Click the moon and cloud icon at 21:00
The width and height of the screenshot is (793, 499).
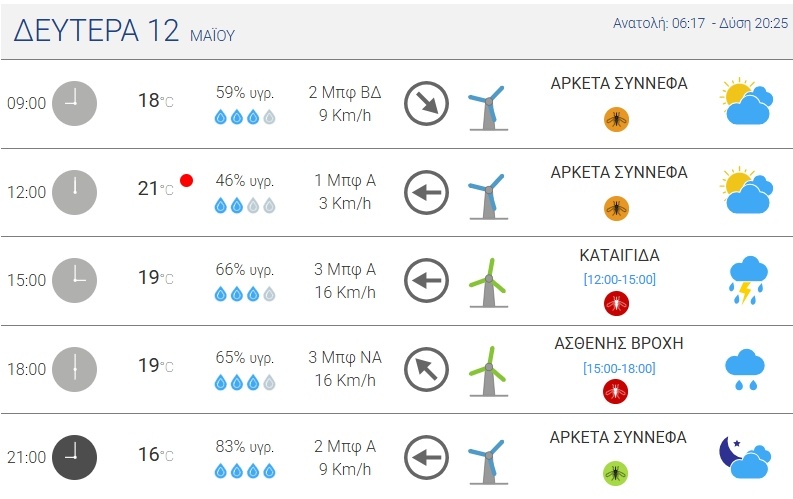[x=745, y=457]
